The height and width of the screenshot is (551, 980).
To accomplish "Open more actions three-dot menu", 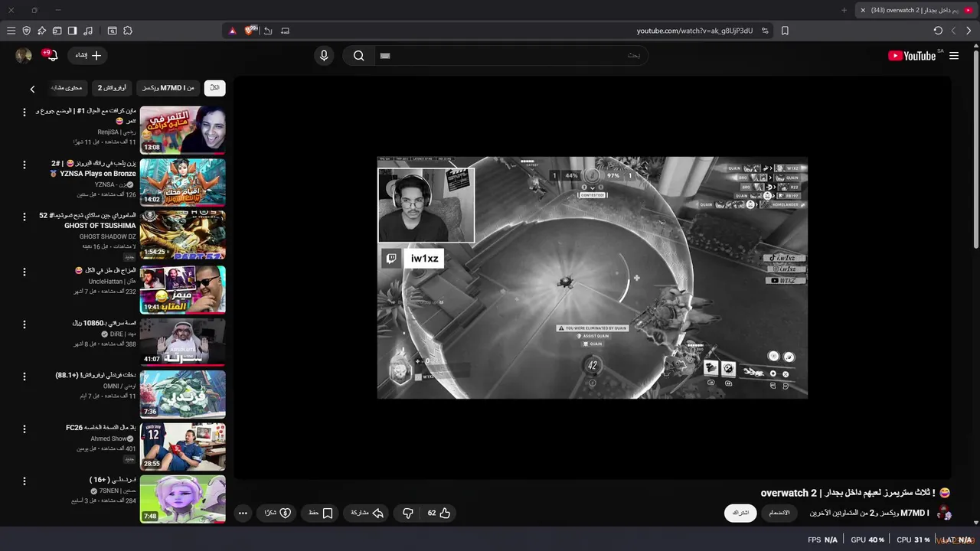I will coord(243,514).
